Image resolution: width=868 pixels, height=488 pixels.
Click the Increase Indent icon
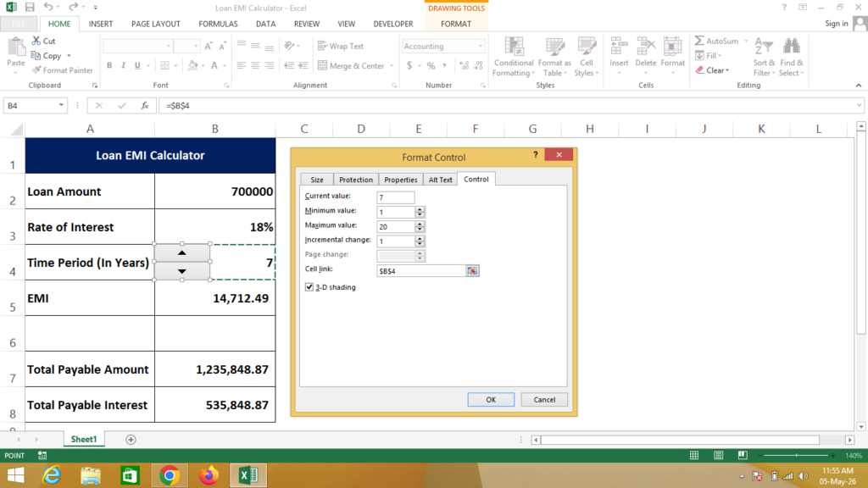pos(303,65)
